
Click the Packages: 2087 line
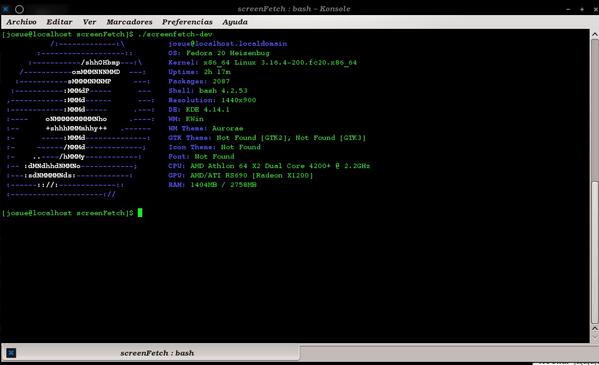199,81
